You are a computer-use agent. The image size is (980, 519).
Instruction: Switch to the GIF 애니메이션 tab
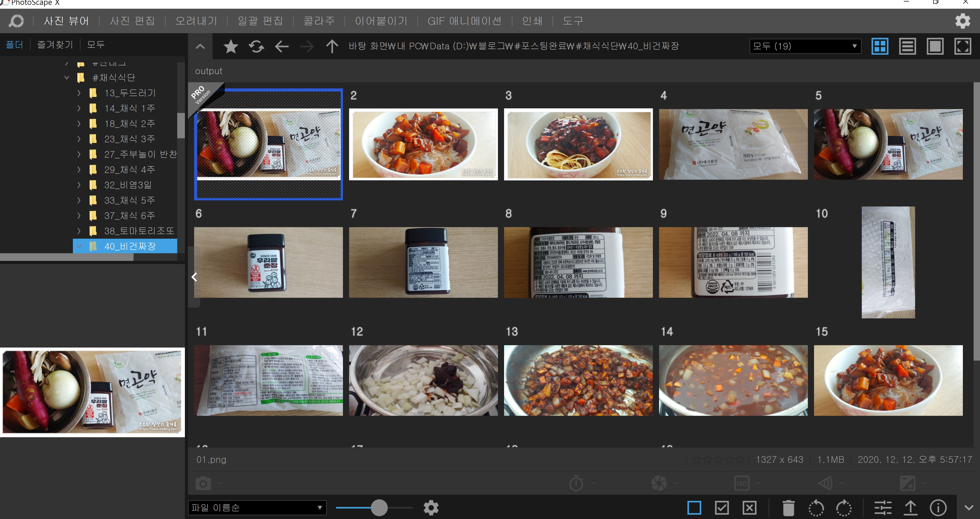(x=464, y=20)
